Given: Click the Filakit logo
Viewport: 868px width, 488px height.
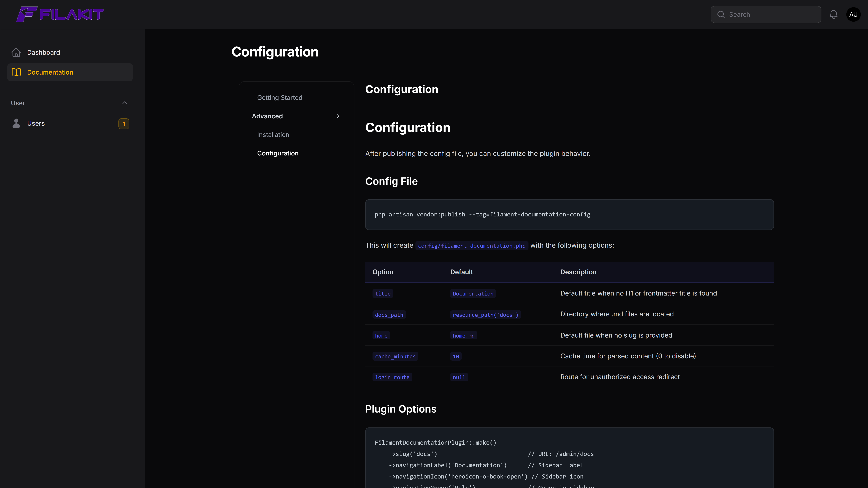Looking at the screenshot, I should click(x=60, y=14).
